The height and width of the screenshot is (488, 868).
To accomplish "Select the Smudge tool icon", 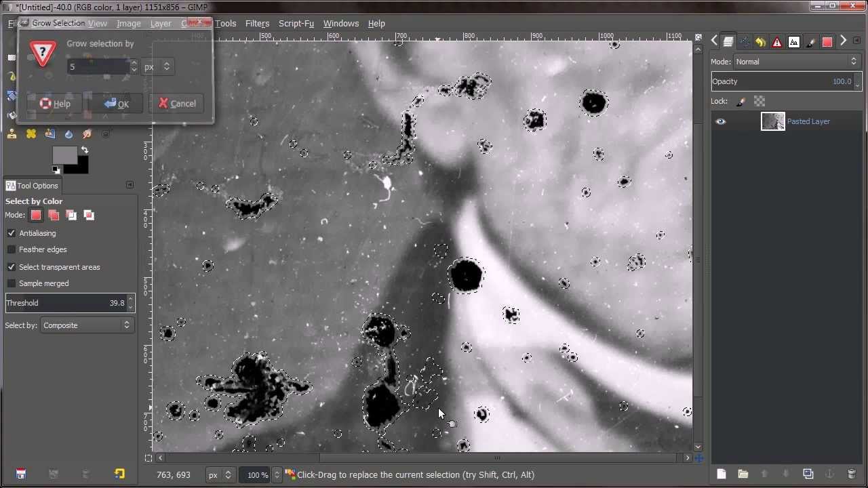I will (87, 134).
